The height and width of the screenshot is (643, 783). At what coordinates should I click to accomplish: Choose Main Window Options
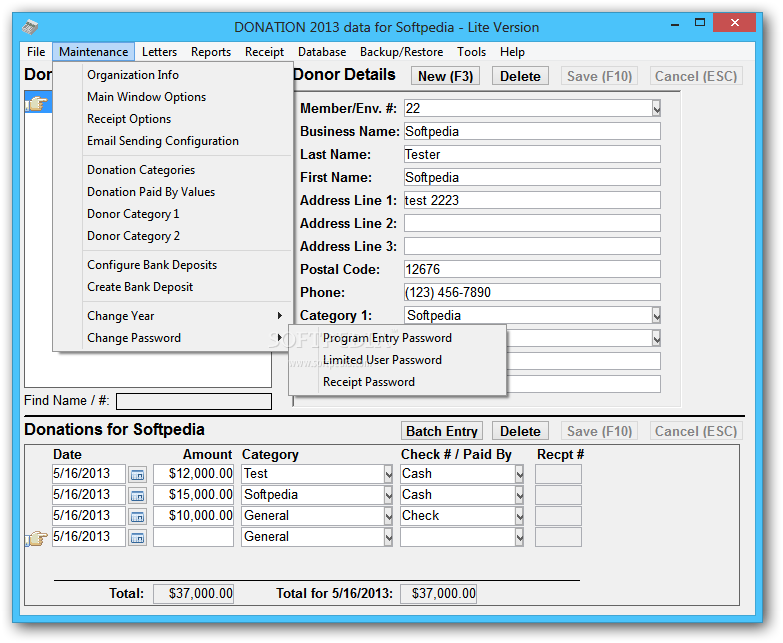click(x=172, y=97)
